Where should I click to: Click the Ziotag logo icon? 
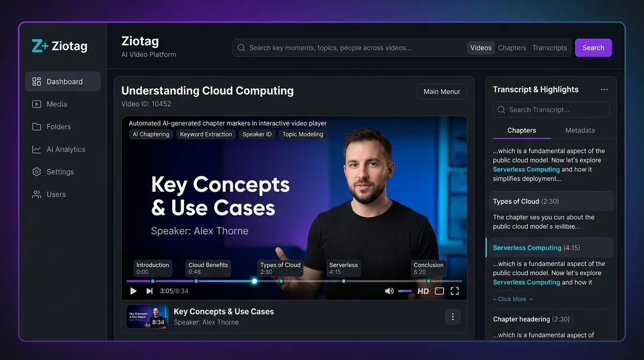(x=40, y=46)
